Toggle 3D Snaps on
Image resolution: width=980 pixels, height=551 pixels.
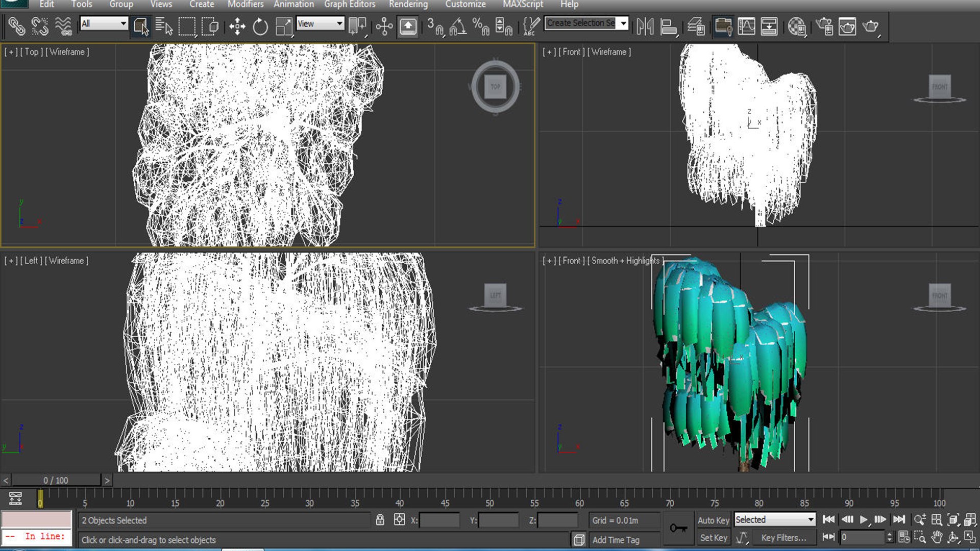pos(435,26)
